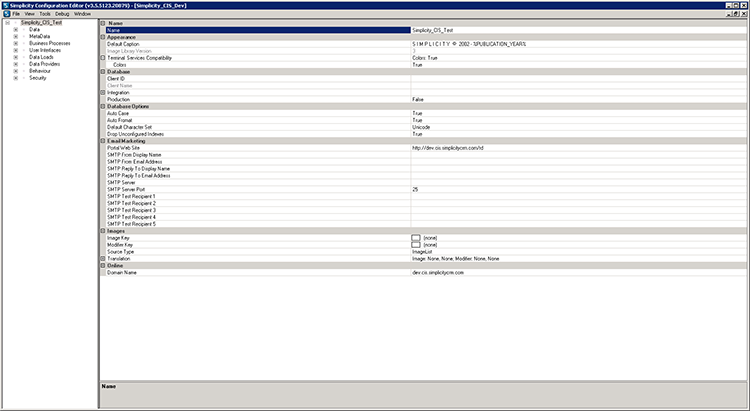Collapse the Database Options category
This screenshot has width=750, height=411.
click(103, 106)
